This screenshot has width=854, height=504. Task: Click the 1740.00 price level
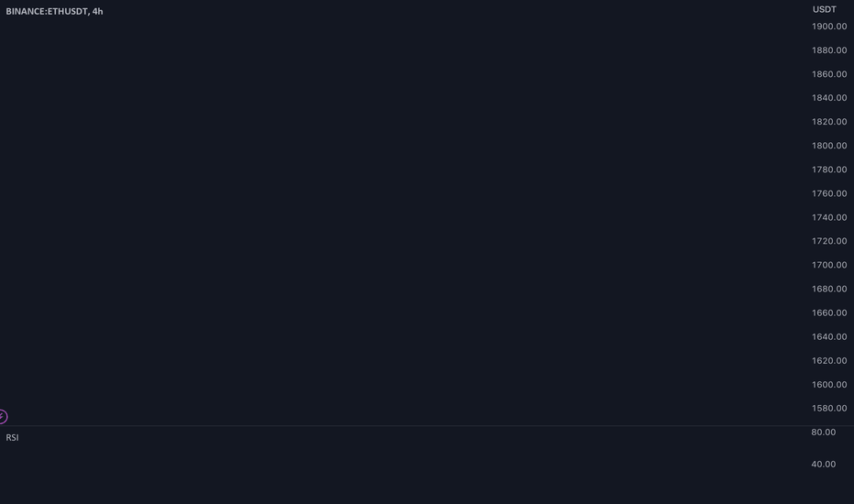tap(829, 217)
